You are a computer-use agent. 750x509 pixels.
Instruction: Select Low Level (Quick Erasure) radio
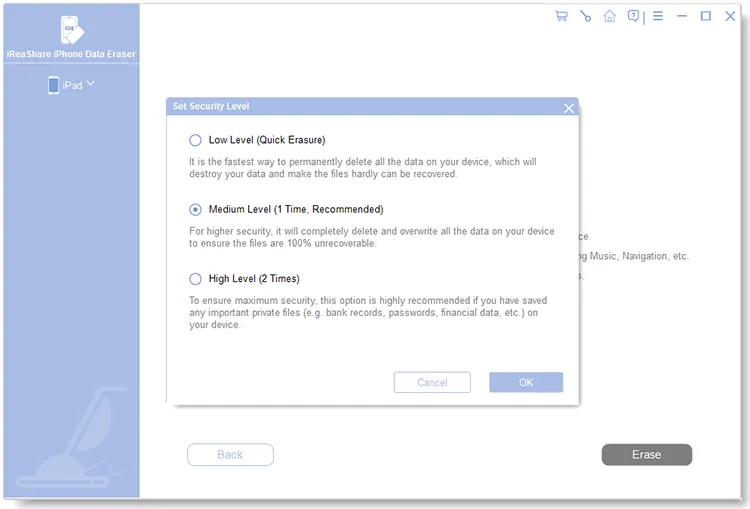[x=195, y=140]
